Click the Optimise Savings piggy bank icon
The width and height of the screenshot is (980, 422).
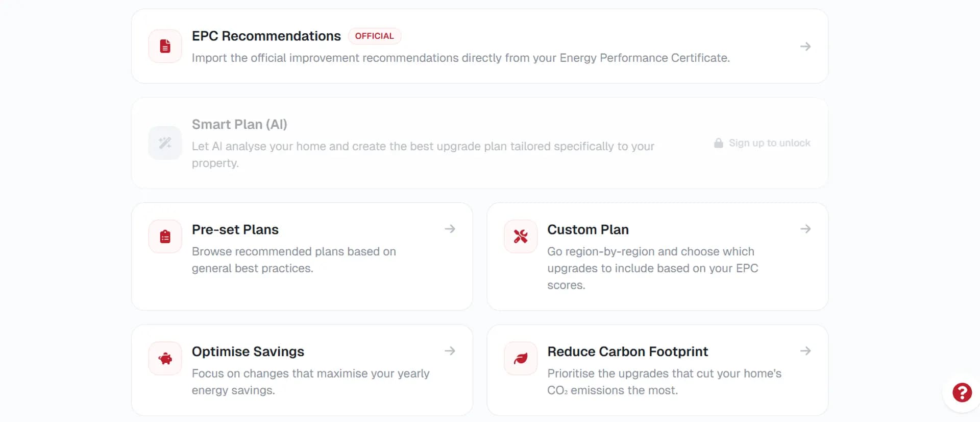(165, 359)
